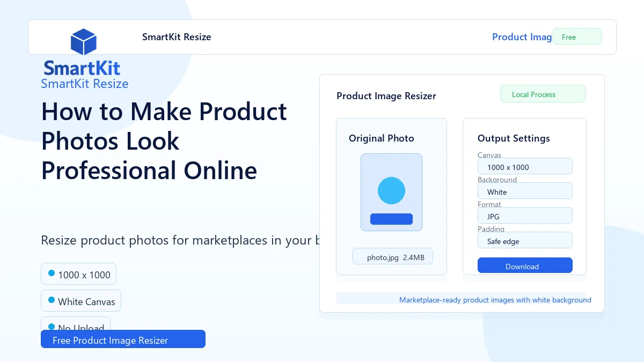Click the Resize product photos for marketplaces text

coord(180,240)
